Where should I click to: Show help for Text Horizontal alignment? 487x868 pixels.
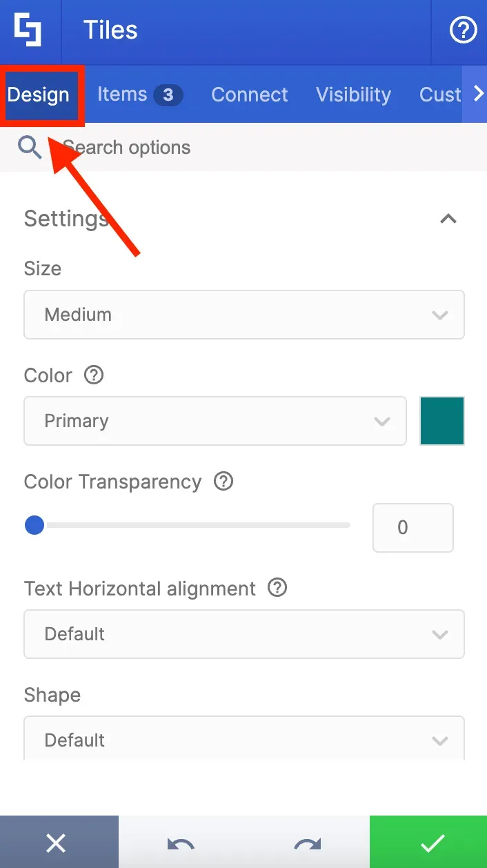tap(277, 588)
